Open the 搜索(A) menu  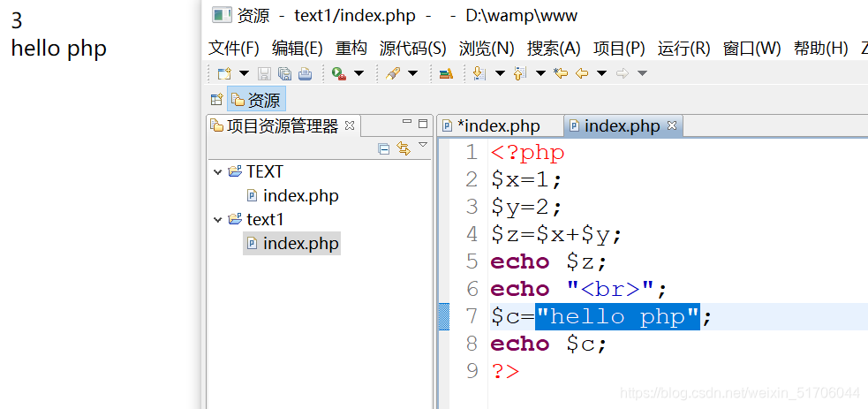pos(554,49)
